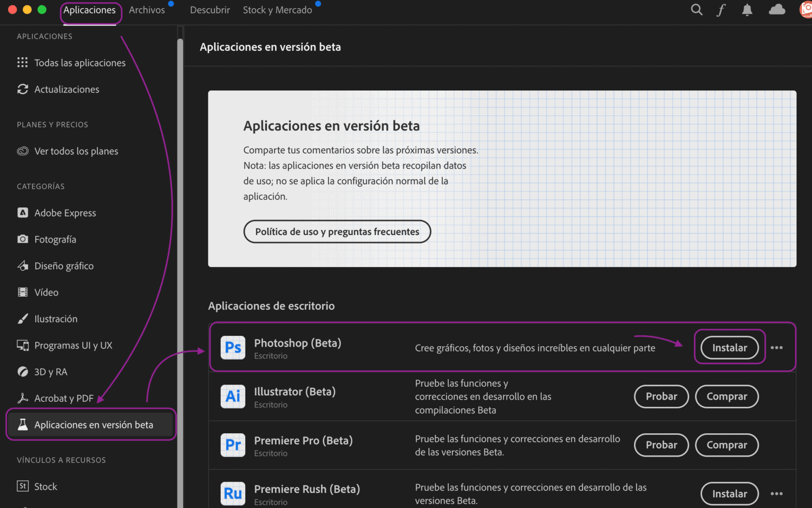Select Aplicaciones en versión beta
The image size is (812, 508).
(91, 425)
